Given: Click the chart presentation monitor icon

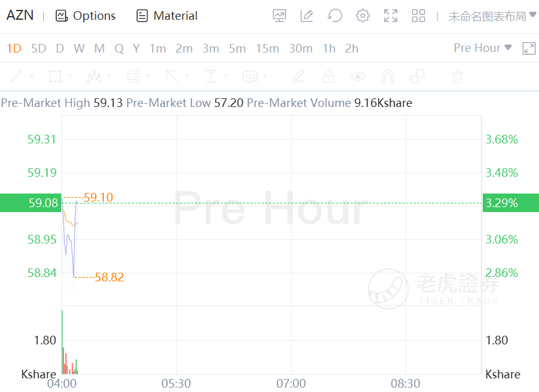Looking at the screenshot, I should 279,16.
